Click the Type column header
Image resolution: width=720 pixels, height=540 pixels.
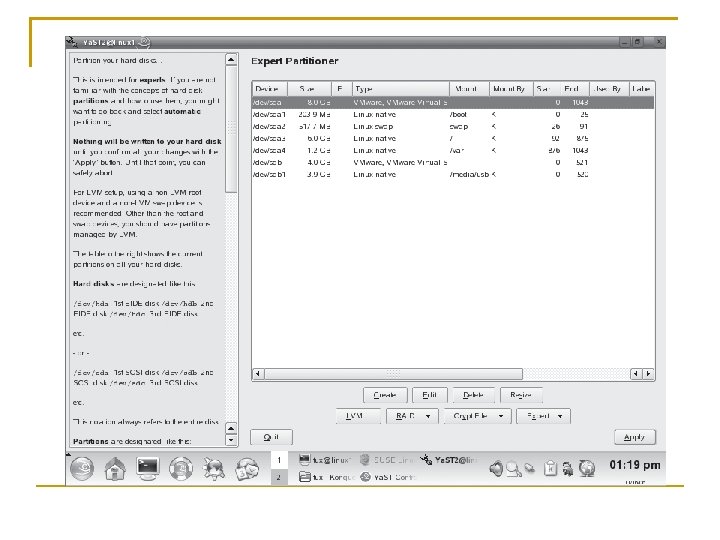(x=400, y=89)
